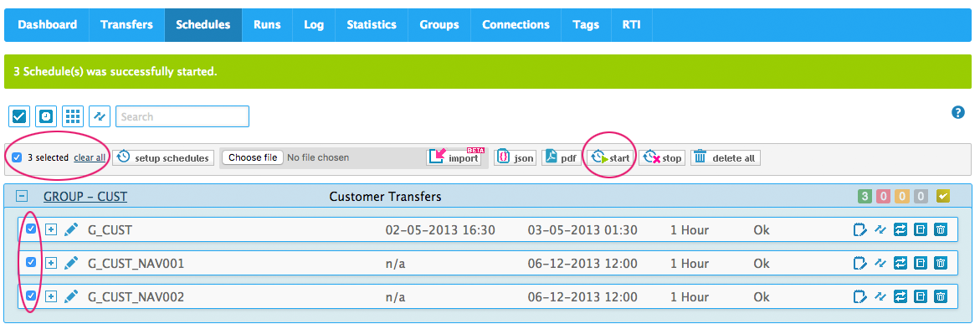Screen dimensions: 980x324
Task: Export schedules with the json button
Action: (x=515, y=157)
